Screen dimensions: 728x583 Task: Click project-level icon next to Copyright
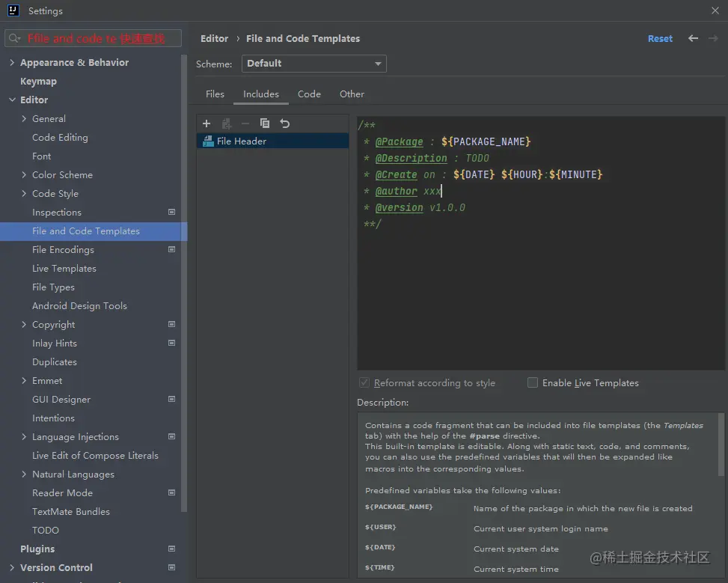(172, 324)
